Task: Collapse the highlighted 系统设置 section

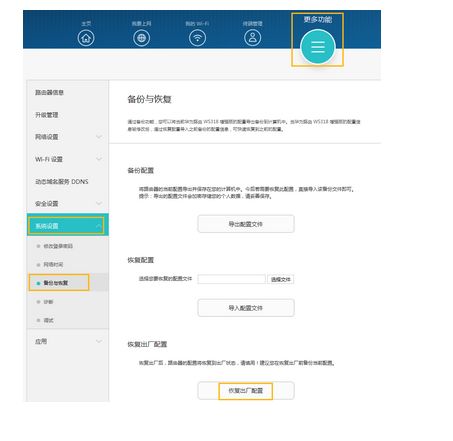Action: coord(99,226)
